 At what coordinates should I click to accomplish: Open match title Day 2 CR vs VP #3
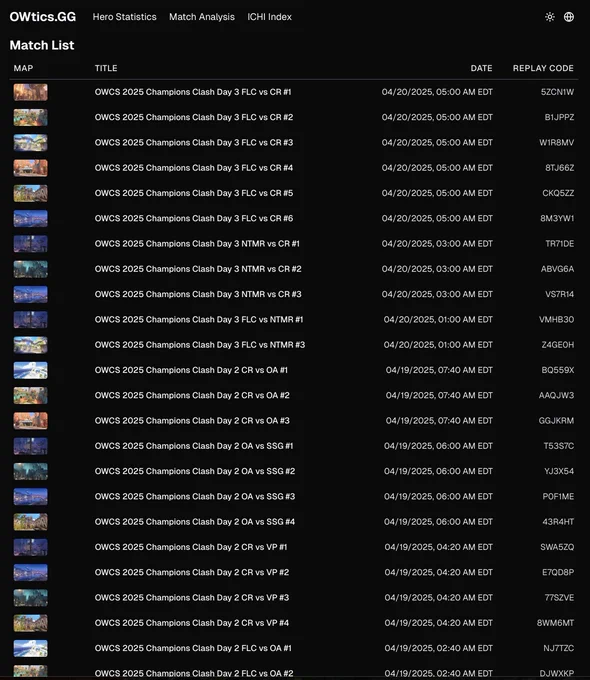pos(192,598)
